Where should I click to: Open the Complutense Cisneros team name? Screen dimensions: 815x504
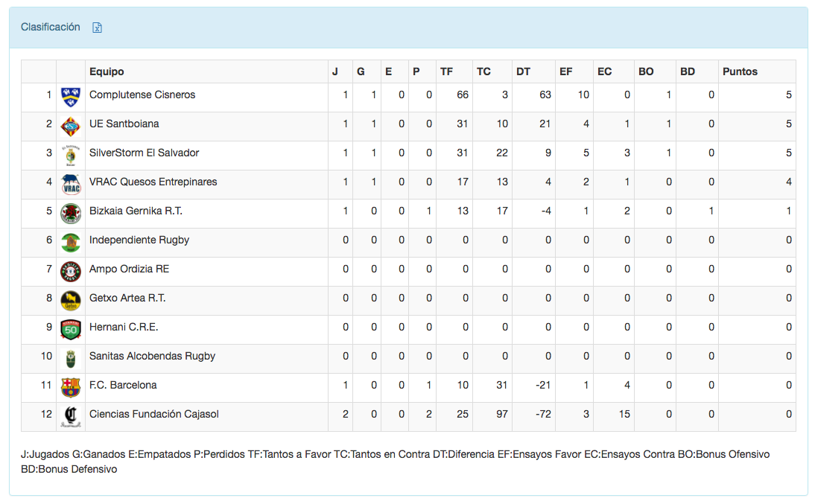pos(142,95)
